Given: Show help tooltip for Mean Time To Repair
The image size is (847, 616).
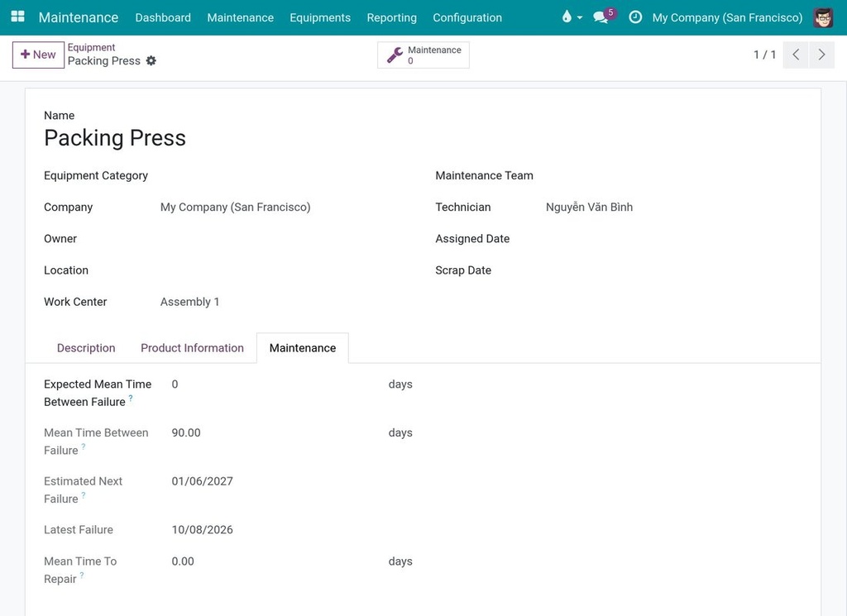Looking at the screenshot, I should [x=82, y=575].
